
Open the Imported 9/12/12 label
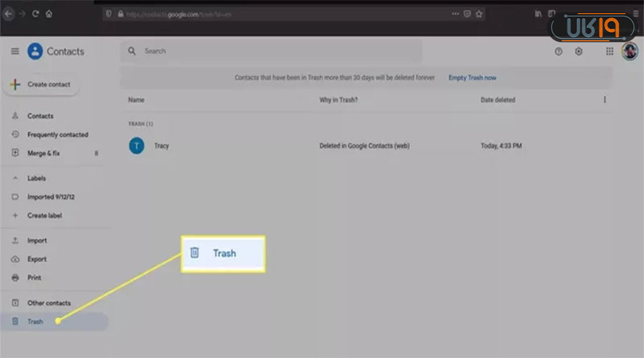[50, 197]
